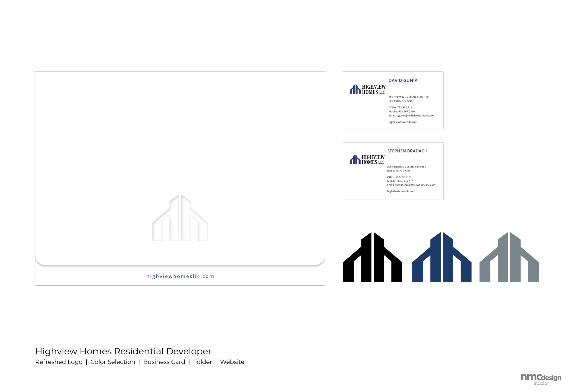Select the DAVID GUNIA name heading

(x=403, y=81)
